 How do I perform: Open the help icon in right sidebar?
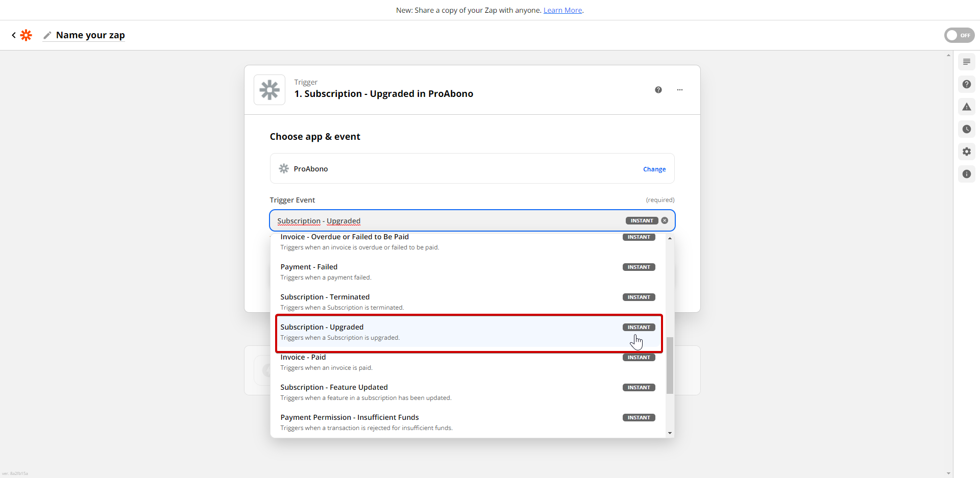pos(967,84)
